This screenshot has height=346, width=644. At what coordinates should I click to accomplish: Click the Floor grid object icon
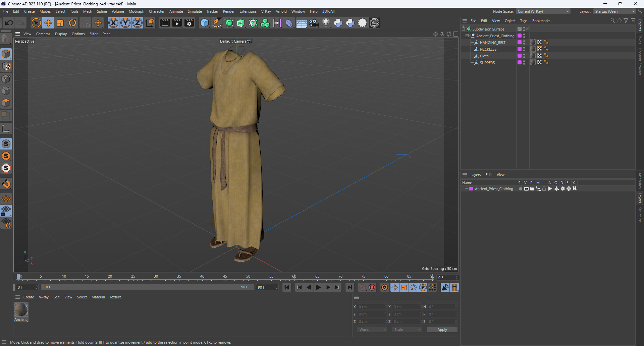[302, 23]
